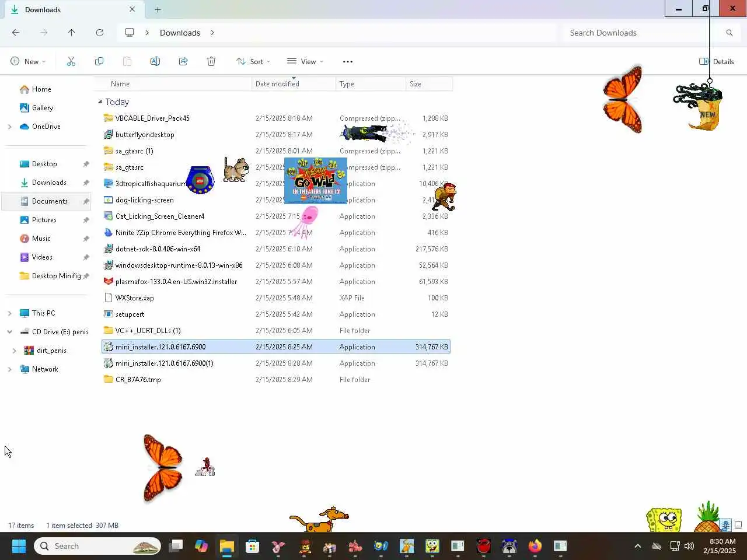
Task: Switch to large thumbnails view icon in status bar
Action: coord(738,525)
